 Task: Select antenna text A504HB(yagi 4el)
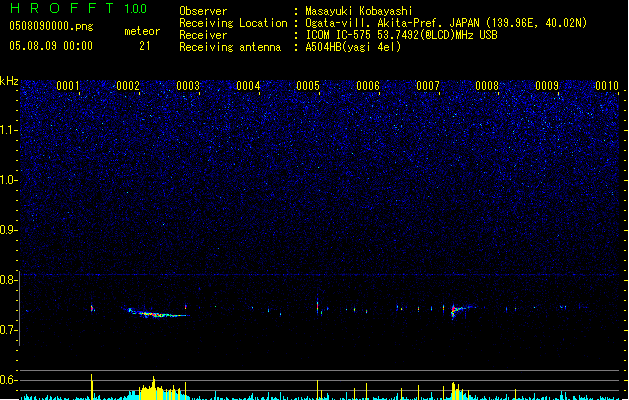coord(353,47)
